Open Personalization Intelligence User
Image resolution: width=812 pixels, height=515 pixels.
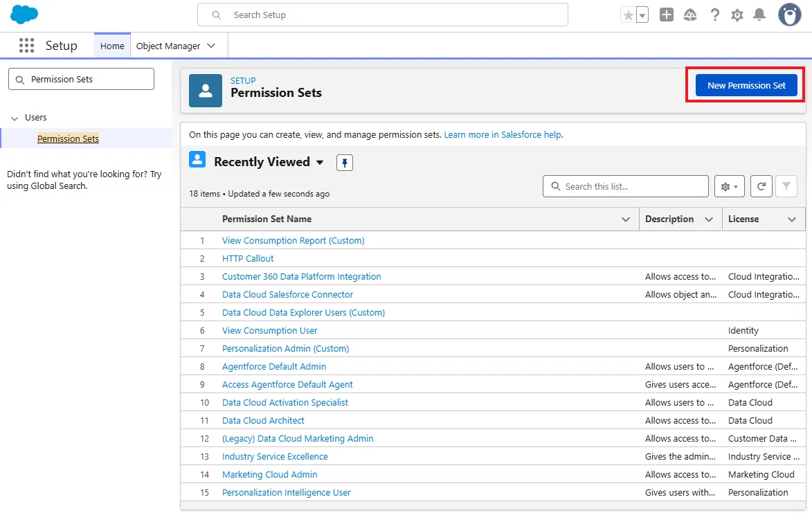point(287,493)
